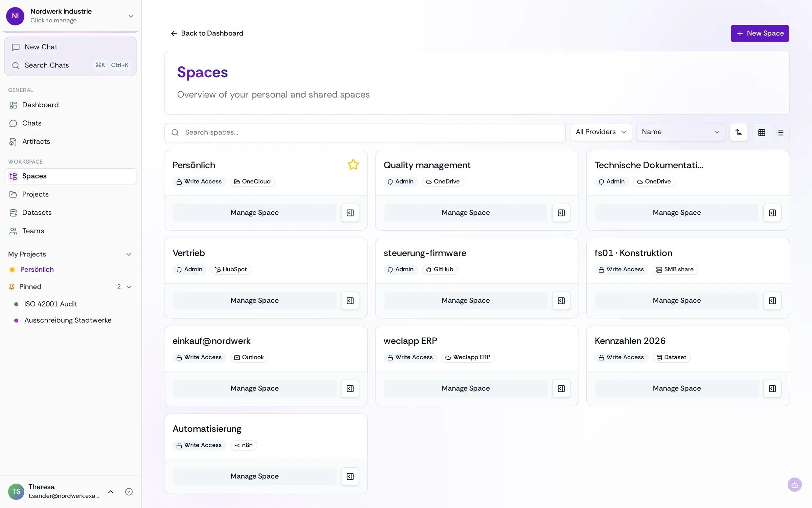
Task: Open the assistant bubble icon
Action: pyautogui.click(x=795, y=485)
